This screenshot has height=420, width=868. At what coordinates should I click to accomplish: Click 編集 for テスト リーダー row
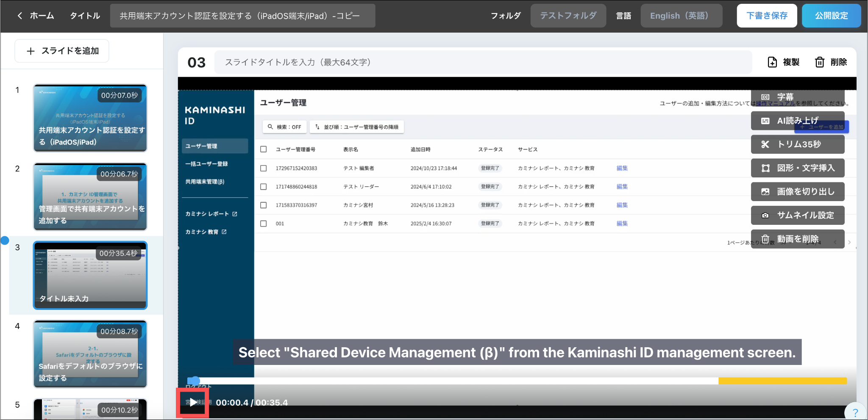622,187
